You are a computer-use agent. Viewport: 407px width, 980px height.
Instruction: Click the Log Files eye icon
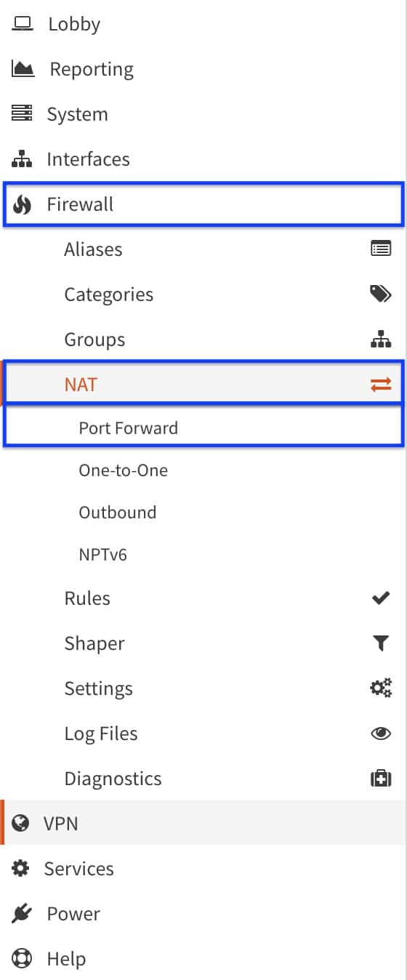(x=381, y=734)
